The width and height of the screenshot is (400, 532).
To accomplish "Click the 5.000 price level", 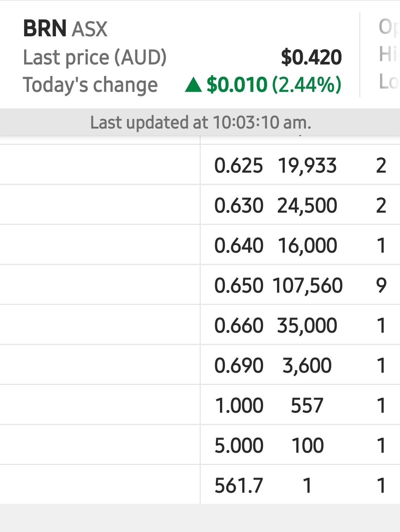I will tap(239, 445).
